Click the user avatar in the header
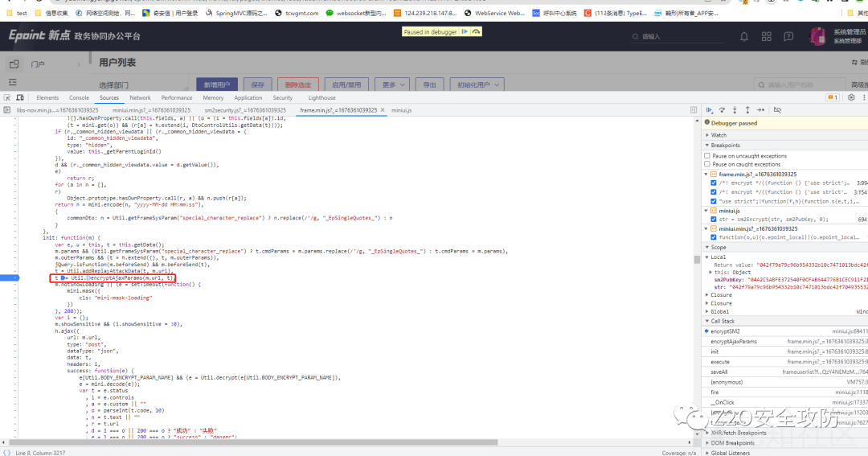868x456 pixels. coord(817,36)
